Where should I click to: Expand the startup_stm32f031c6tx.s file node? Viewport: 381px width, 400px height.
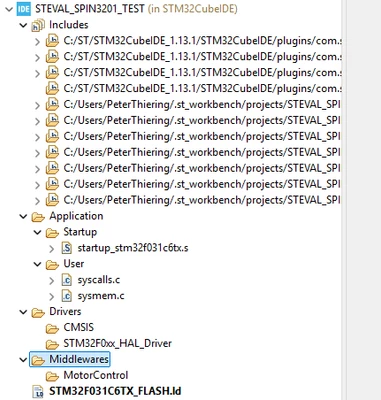51,249
